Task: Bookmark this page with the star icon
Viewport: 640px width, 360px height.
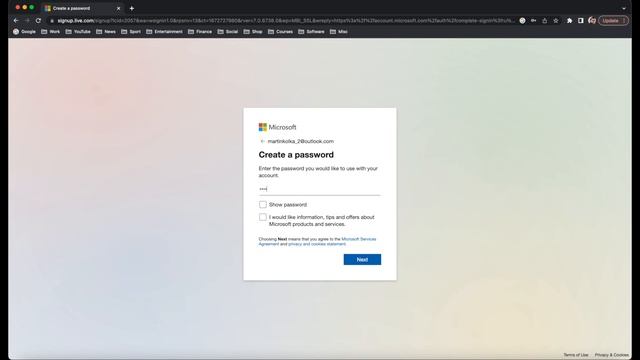Action: tap(556, 20)
